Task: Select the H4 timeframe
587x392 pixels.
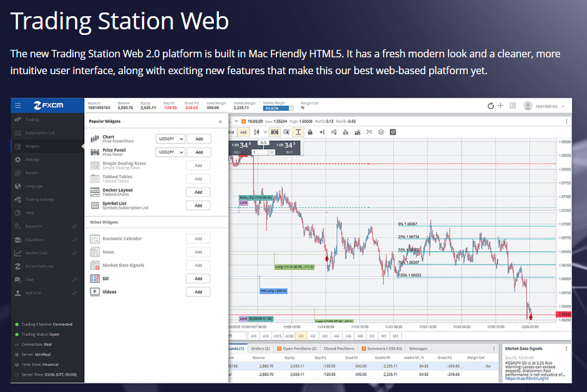Action: click(337, 336)
